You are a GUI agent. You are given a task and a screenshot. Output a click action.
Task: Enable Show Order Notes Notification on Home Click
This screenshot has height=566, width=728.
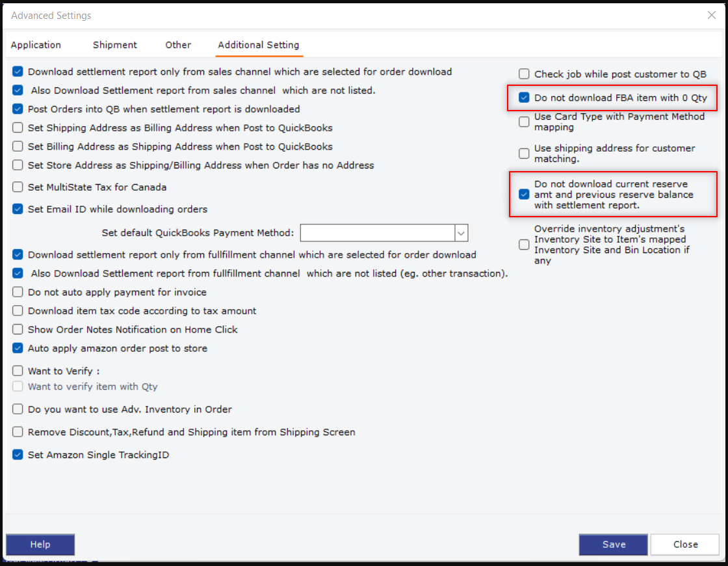[x=18, y=330]
